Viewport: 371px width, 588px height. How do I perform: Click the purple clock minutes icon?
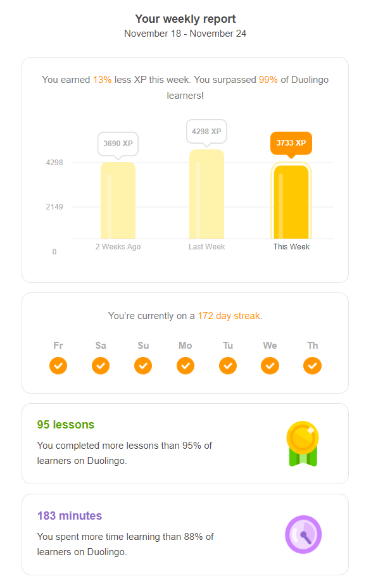(303, 534)
